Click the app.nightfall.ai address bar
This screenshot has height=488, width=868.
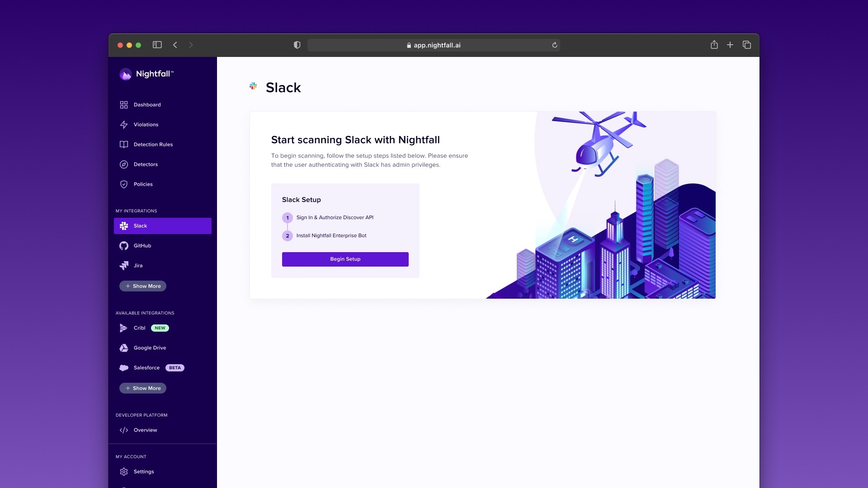434,45
